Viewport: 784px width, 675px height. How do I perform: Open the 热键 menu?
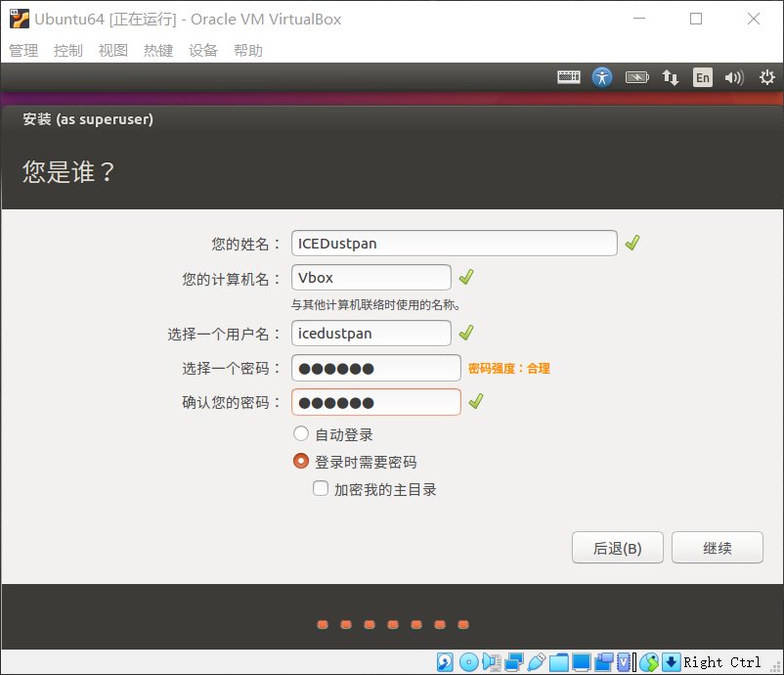(x=158, y=50)
